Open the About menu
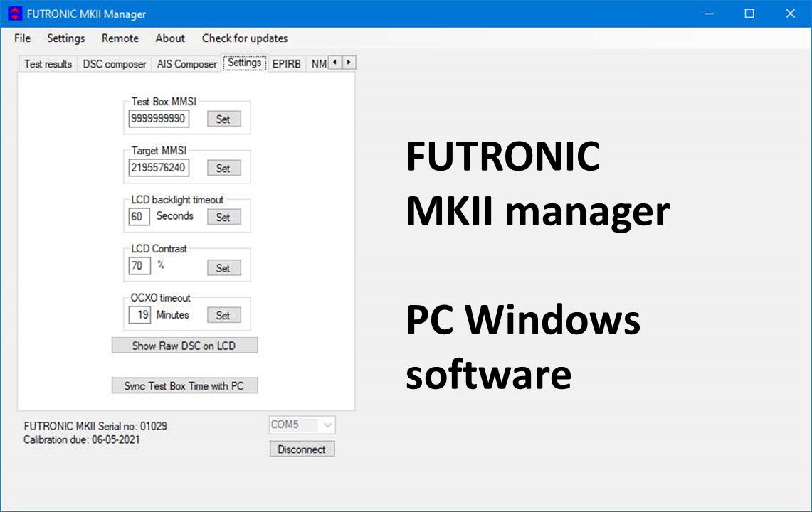Screen dimensions: 812x512 coord(170,38)
